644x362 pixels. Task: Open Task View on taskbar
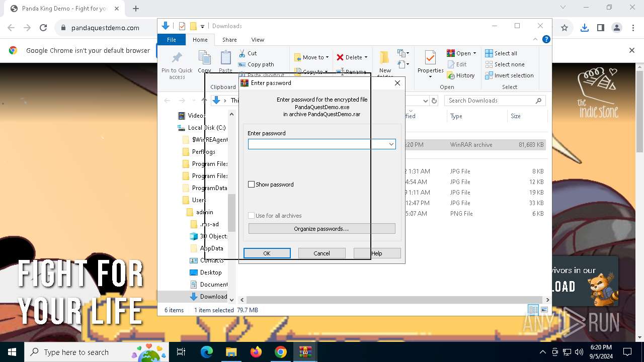[x=181, y=352]
